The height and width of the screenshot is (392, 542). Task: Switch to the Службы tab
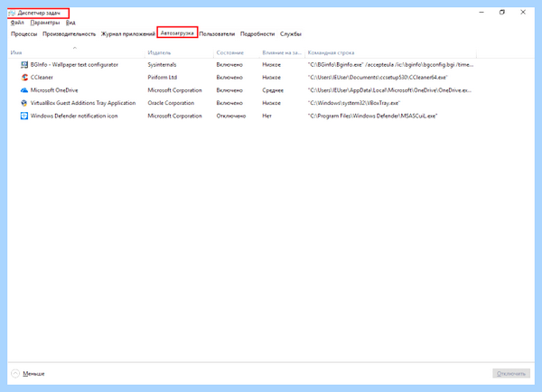[x=291, y=34]
